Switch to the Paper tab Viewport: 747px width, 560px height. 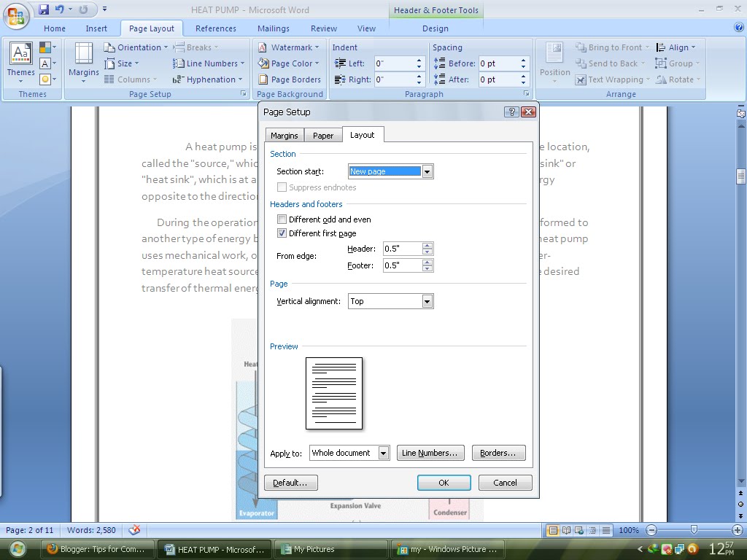(x=323, y=135)
